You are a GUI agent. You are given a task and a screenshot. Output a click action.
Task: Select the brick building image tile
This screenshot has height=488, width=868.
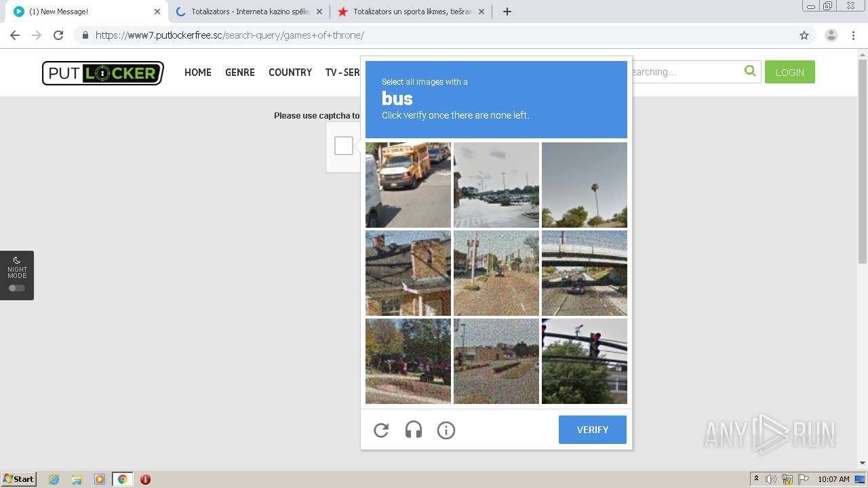coord(408,273)
